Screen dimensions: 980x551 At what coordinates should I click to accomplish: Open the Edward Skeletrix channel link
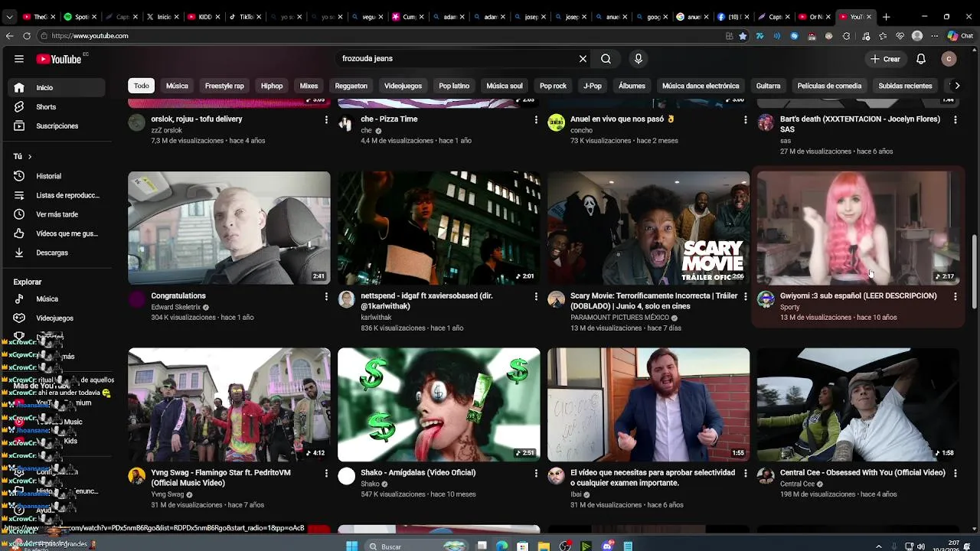pyautogui.click(x=176, y=308)
